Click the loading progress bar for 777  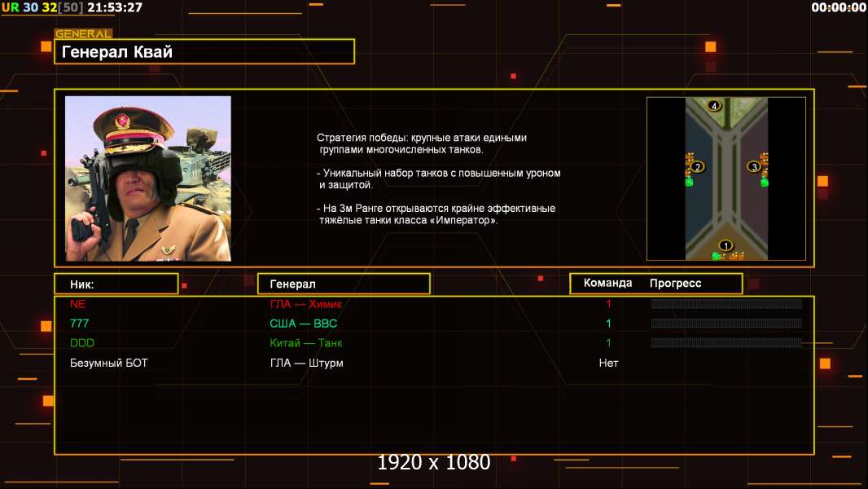726,323
